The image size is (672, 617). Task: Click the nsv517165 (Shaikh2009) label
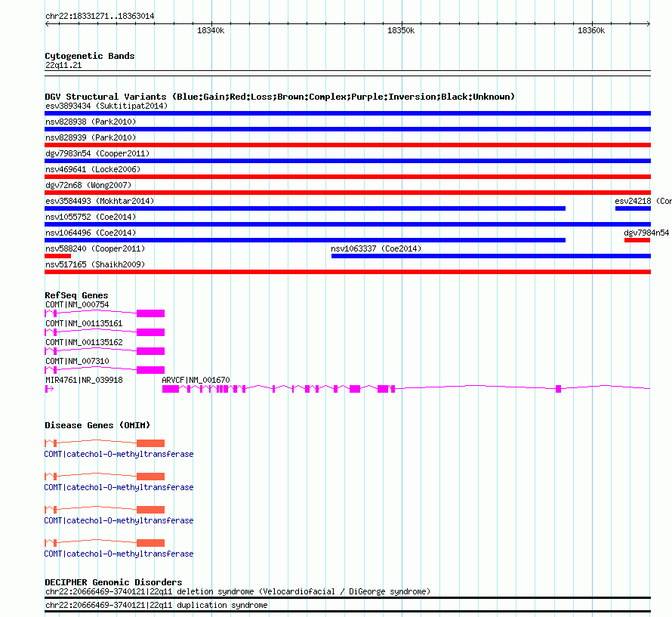click(95, 264)
